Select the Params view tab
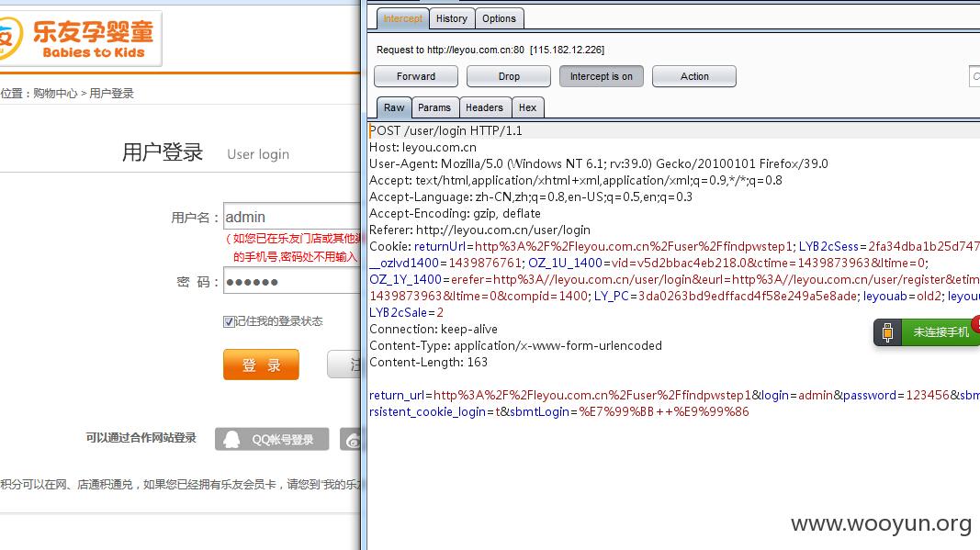The height and width of the screenshot is (550, 980). coord(434,107)
